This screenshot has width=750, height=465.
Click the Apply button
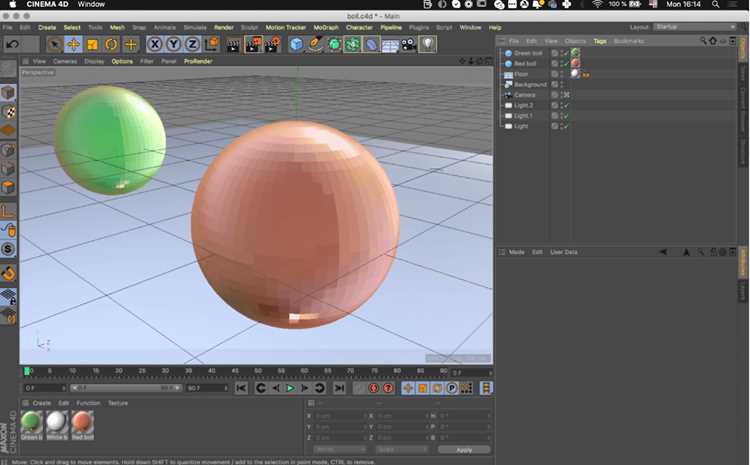[x=464, y=449]
